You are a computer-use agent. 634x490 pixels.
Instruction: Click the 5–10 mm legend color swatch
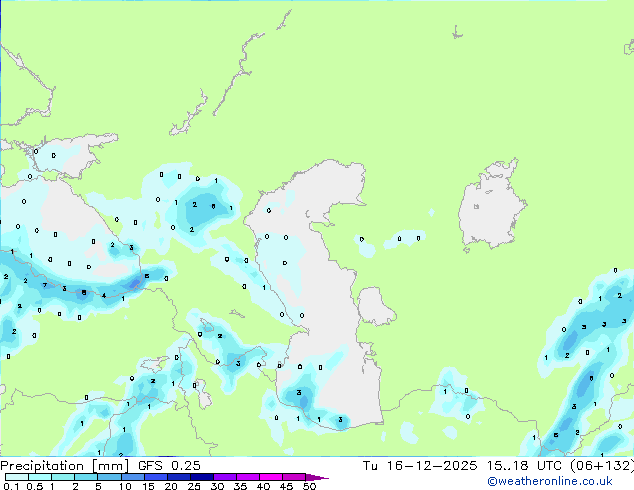[x=109, y=477]
